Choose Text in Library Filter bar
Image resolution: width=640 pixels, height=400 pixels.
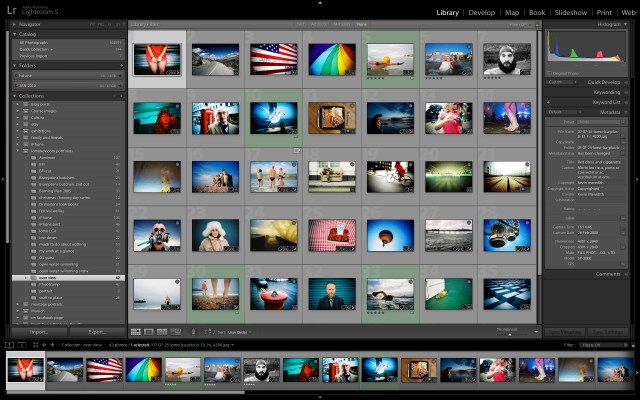pyautogui.click(x=300, y=24)
